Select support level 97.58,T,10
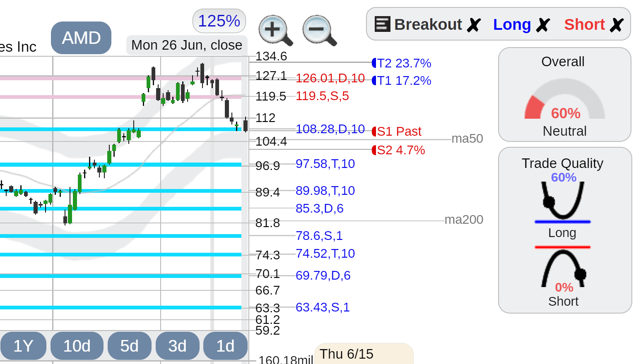 [325, 164]
